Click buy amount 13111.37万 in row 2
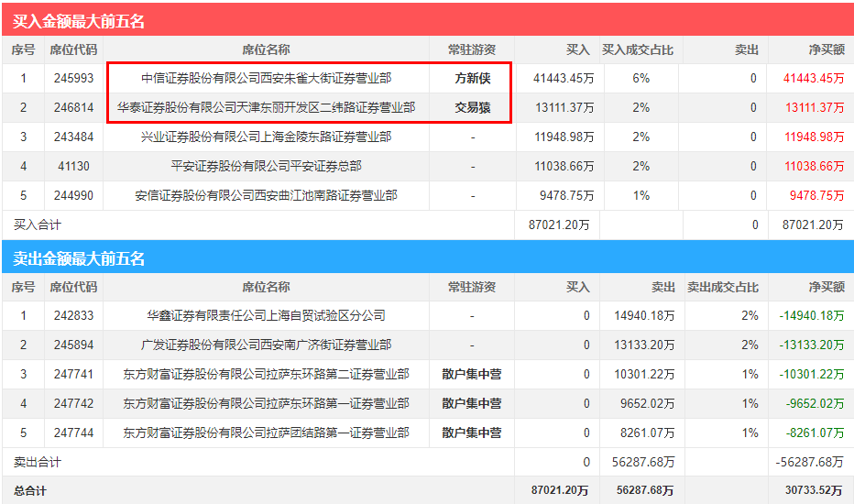 pyautogui.click(x=564, y=108)
